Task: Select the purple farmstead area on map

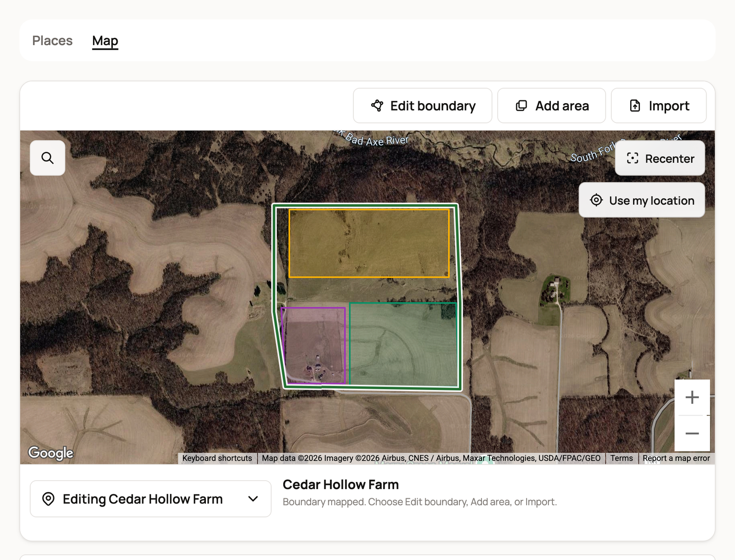Action: 313,345
